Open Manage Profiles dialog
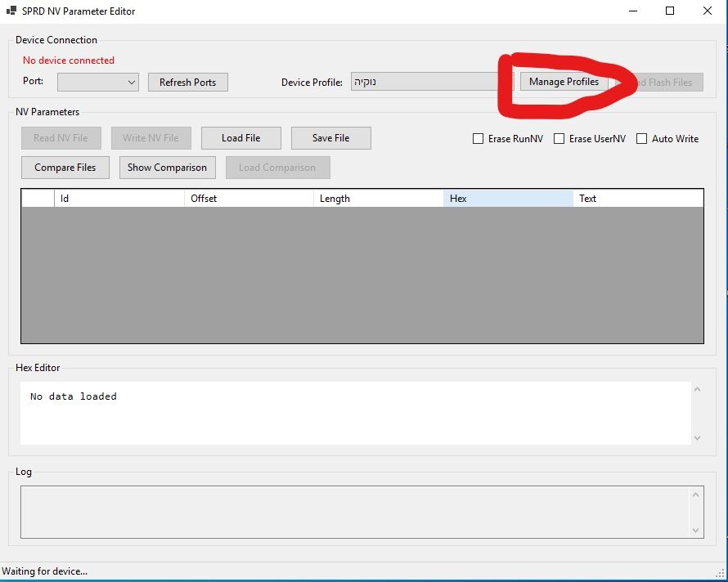The width and height of the screenshot is (728, 582). pyautogui.click(x=564, y=82)
